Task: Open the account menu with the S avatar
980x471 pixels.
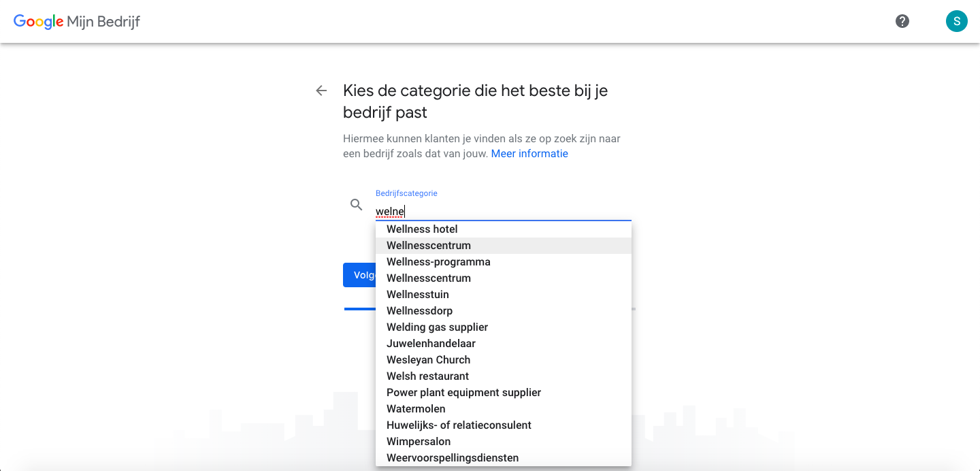Action: [x=956, y=21]
